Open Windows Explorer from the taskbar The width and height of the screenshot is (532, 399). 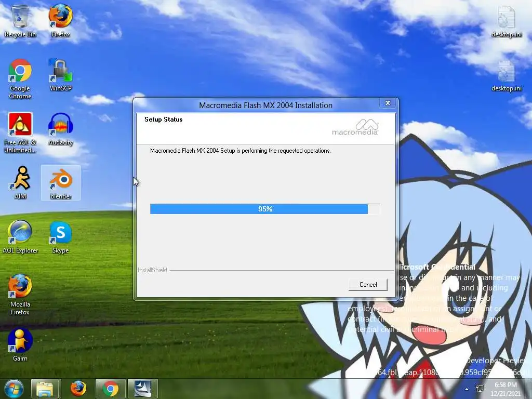coord(45,389)
